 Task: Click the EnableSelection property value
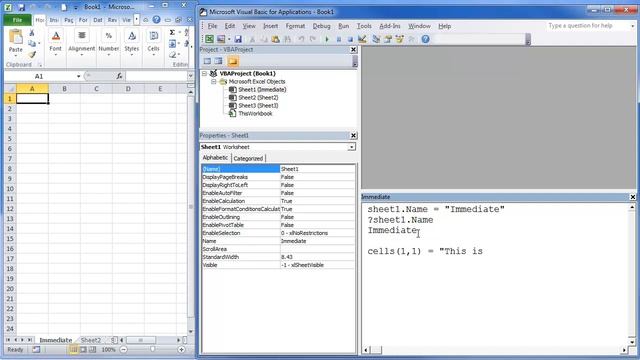point(317,233)
